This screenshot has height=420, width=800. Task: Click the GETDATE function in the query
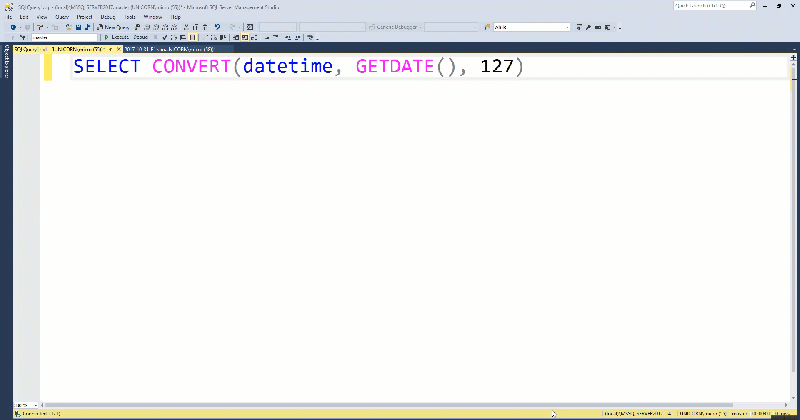[x=395, y=66]
